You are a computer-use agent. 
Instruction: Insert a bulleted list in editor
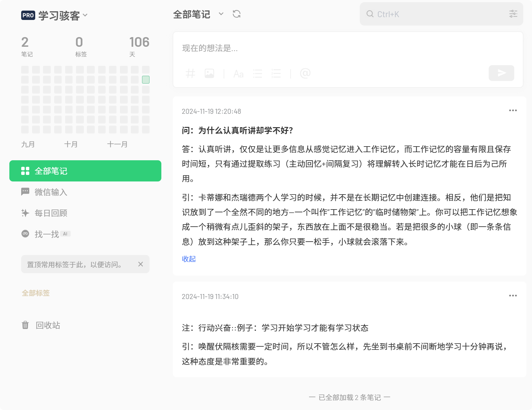[257, 74]
